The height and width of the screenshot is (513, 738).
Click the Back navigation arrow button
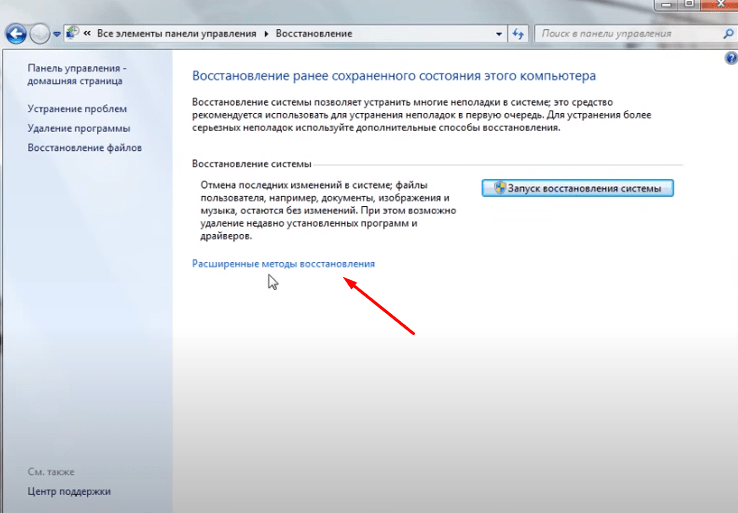[16, 34]
